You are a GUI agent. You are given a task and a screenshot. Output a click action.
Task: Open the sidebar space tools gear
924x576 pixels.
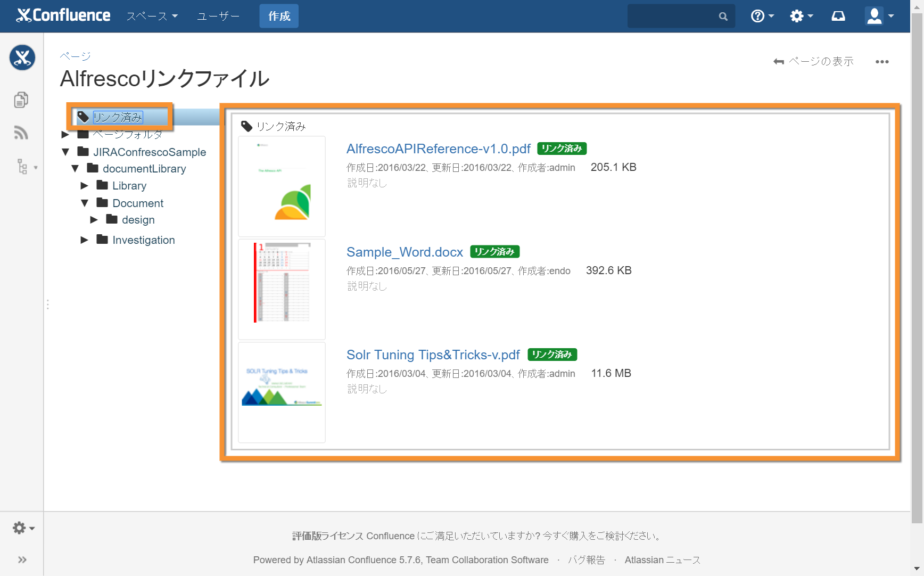pos(23,528)
